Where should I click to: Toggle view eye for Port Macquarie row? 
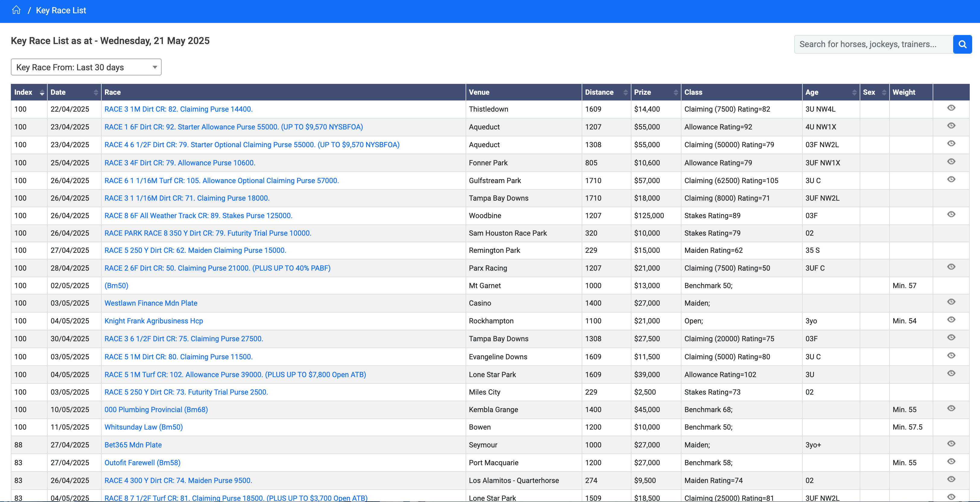[x=951, y=461]
